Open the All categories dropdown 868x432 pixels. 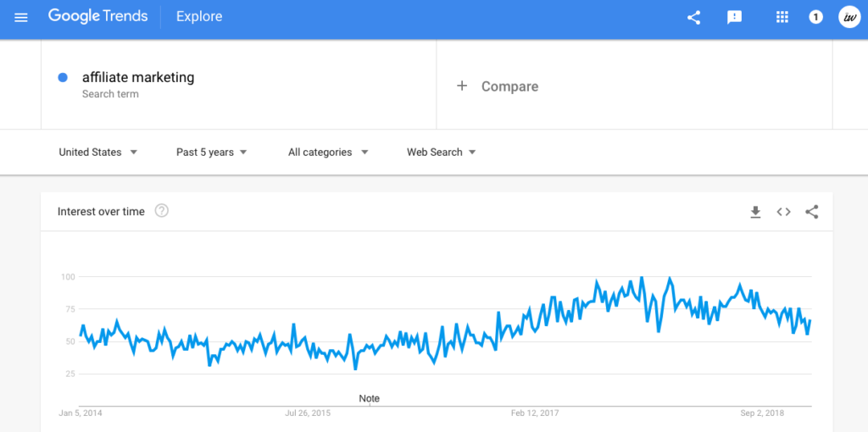pyautogui.click(x=328, y=152)
